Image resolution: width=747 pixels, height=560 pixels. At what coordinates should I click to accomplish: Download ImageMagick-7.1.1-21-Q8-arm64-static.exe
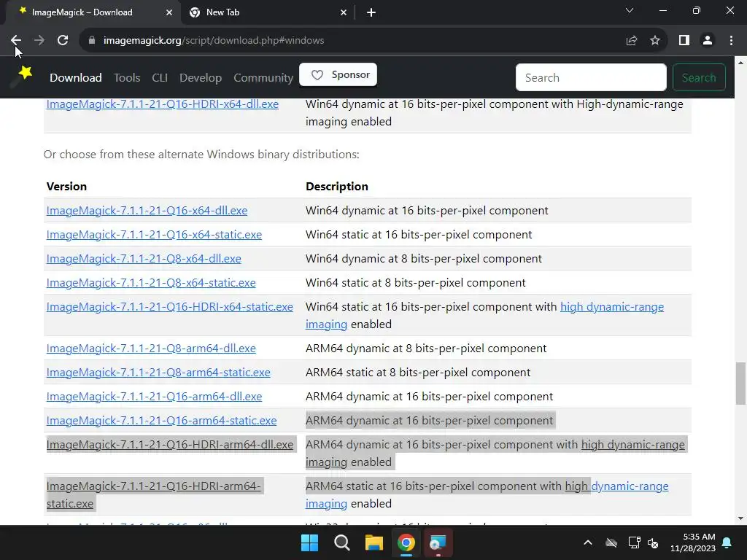(x=158, y=373)
